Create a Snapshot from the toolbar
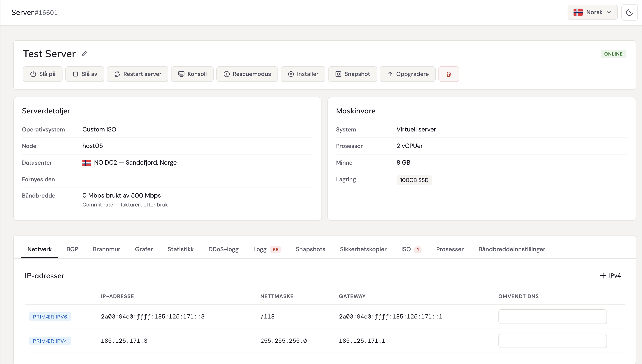Image resolution: width=642 pixels, height=364 pixels. (x=352, y=74)
